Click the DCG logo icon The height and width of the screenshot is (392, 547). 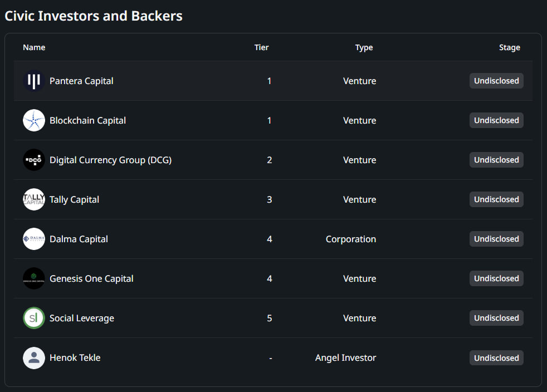point(34,160)
